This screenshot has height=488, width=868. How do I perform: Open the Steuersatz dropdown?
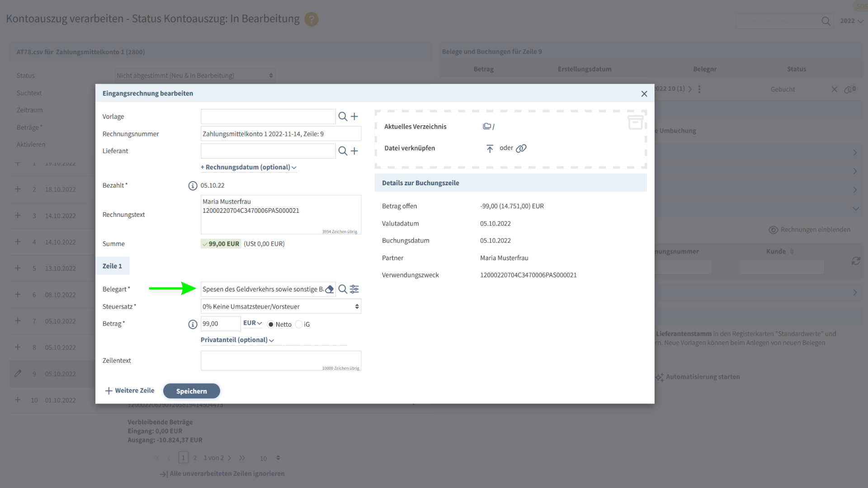point(281,306)
